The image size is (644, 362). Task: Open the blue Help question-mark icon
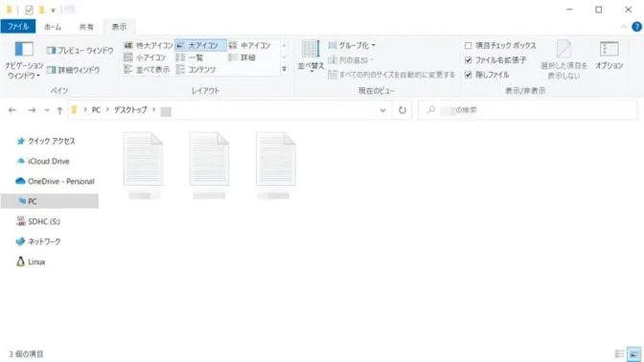pyautogui.click(x=636, y=27)
